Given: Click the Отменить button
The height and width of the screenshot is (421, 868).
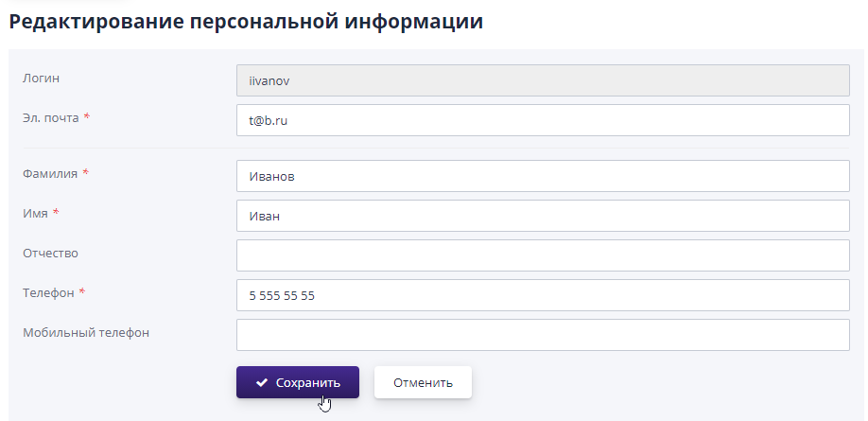Looking at the screenshot, I should tap(423, 383).
